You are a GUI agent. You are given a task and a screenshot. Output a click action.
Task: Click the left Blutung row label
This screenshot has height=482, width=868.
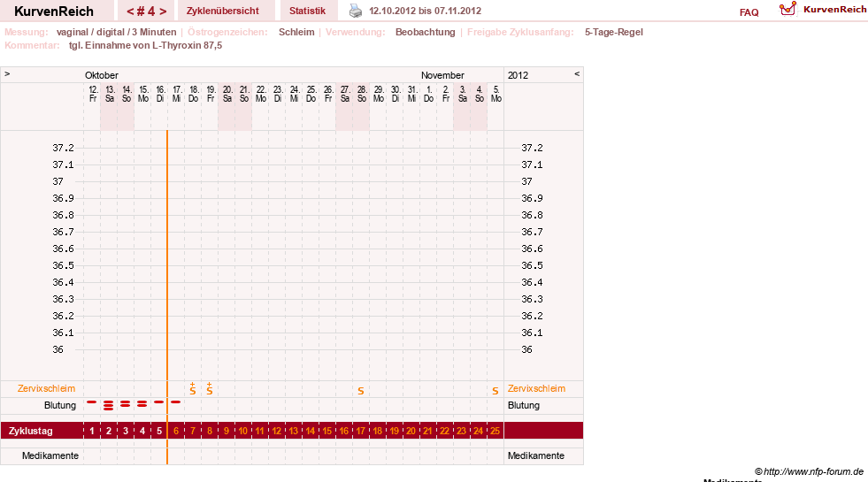tap(60, 405)
